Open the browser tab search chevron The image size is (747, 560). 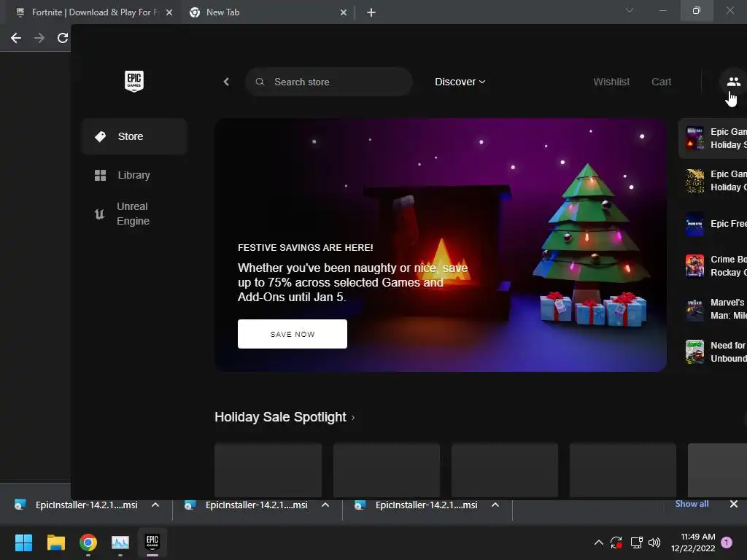[630, 10]
